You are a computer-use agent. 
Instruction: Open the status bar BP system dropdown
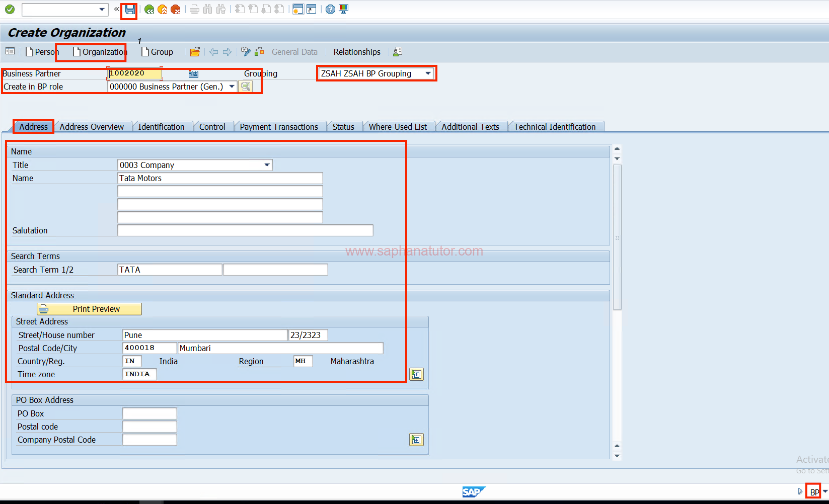click(824, 491)
